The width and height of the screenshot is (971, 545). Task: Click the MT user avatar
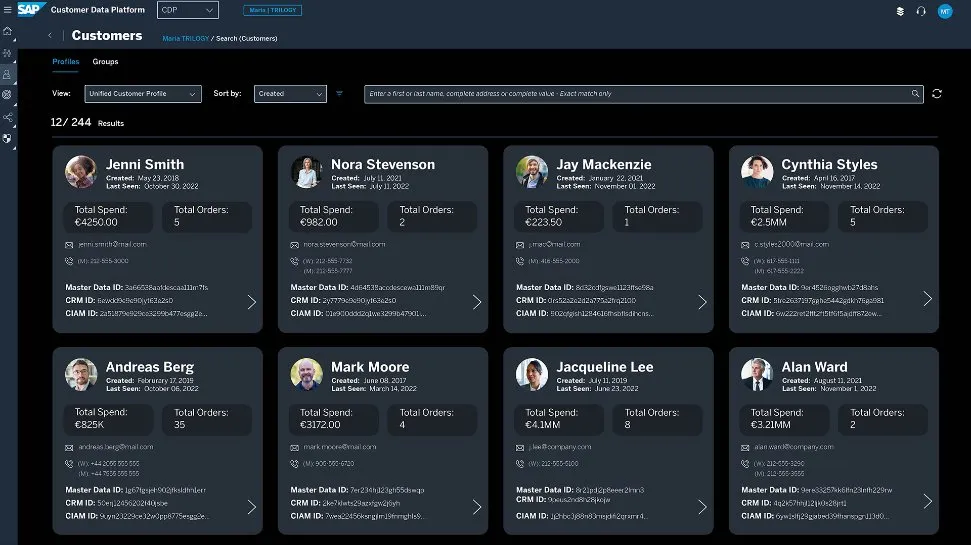click(945, 11)
